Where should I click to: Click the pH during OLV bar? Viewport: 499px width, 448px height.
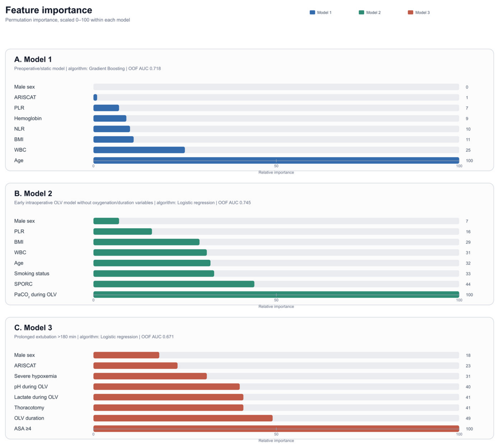click(167, 387)
